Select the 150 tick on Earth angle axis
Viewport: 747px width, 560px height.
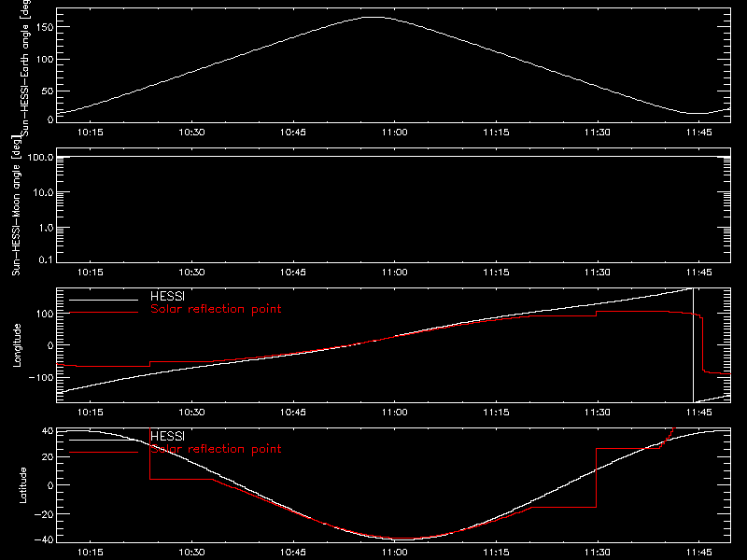click(x=45, y=27)
